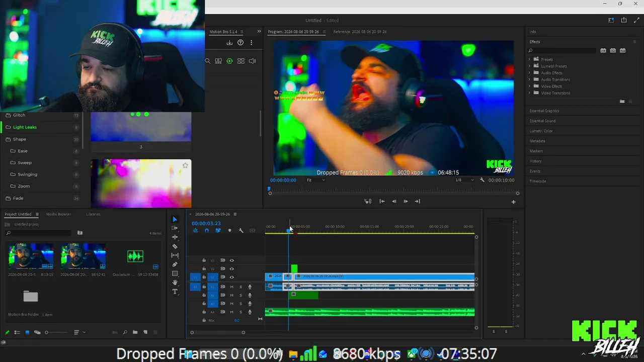Click the New Bin icon in Project panel
The width and height of the screenshot is (644, 362).
coord(135,332)
